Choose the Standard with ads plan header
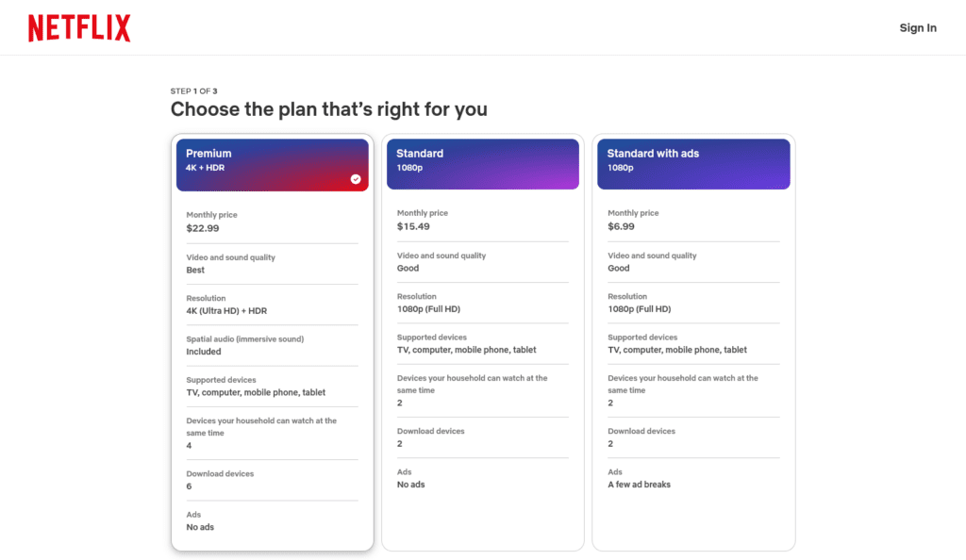This screenshot has width=966, height=560. (693, 164)
